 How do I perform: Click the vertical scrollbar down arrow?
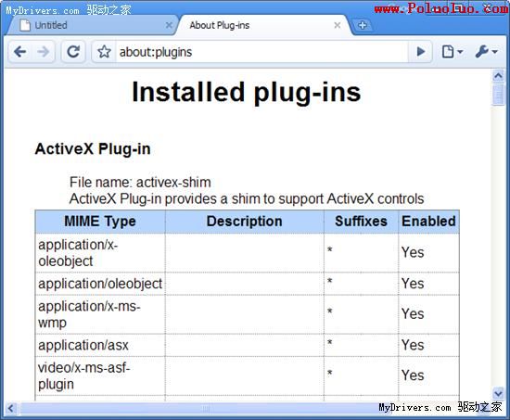(x=498, y=393)
